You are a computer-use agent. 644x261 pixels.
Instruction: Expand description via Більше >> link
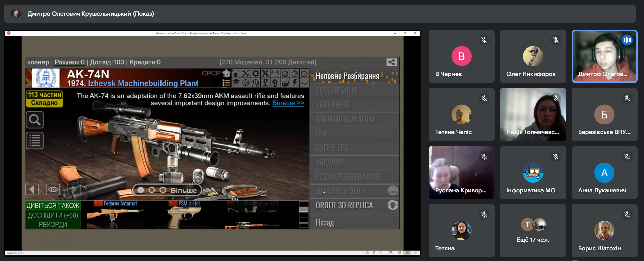pyautogui.click(x=288, y=103)
